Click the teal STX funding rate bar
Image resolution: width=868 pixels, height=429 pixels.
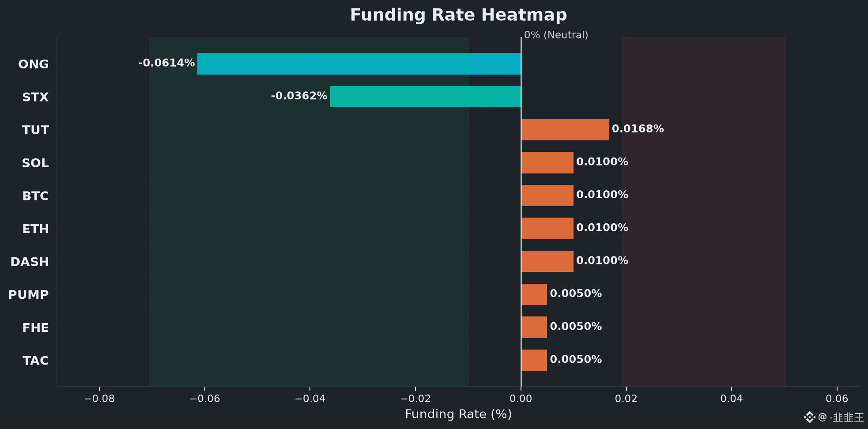(x=426, y=97)
